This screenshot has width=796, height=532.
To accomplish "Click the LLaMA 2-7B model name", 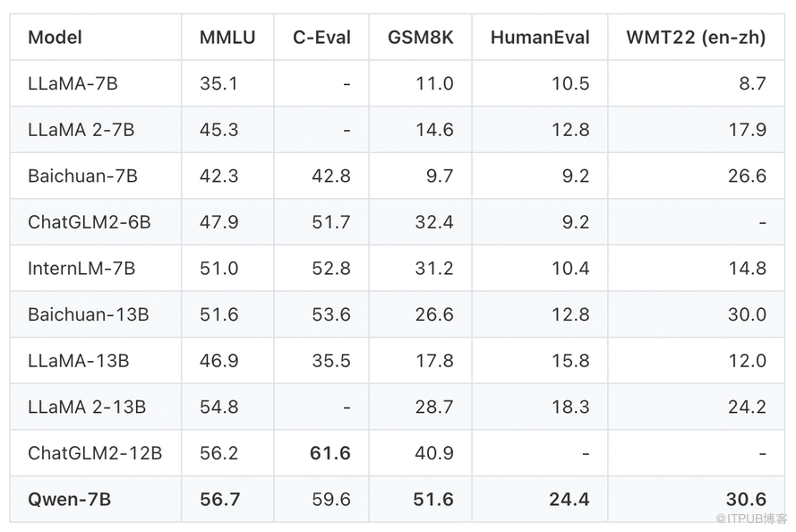I will 81,130.
